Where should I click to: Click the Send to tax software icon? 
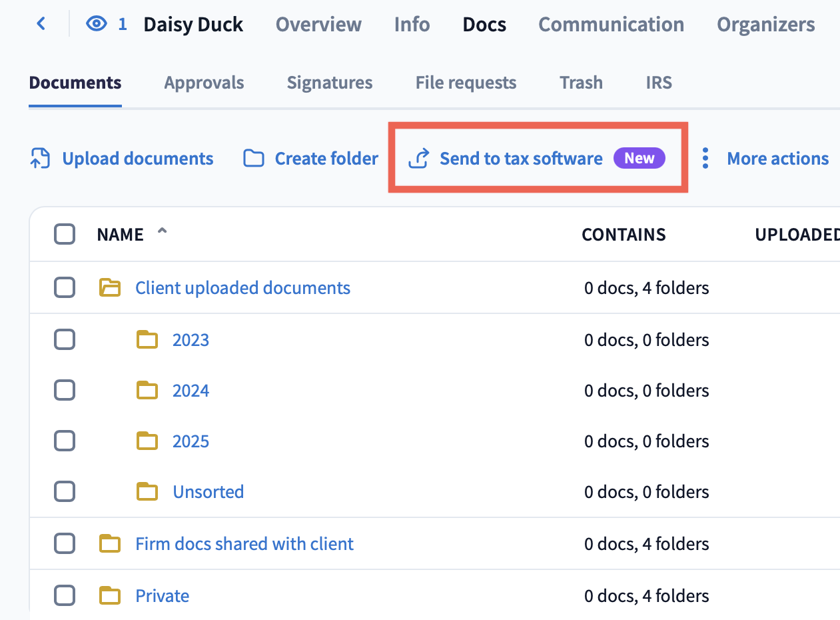click(x=418, y=159)
